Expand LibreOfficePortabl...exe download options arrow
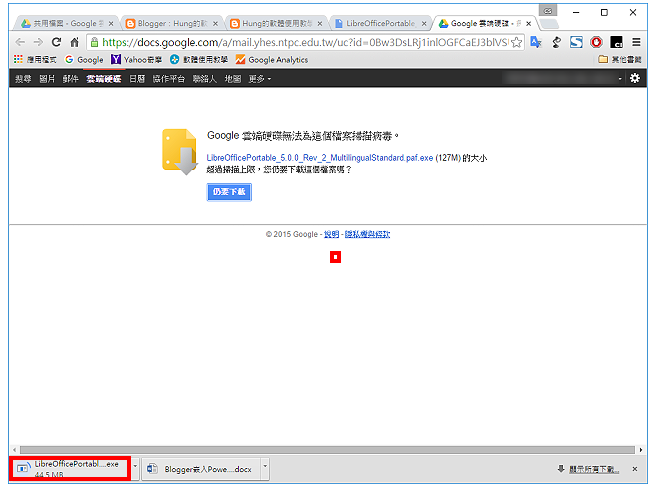Screen dimensions: 653x497 (135, 468)
